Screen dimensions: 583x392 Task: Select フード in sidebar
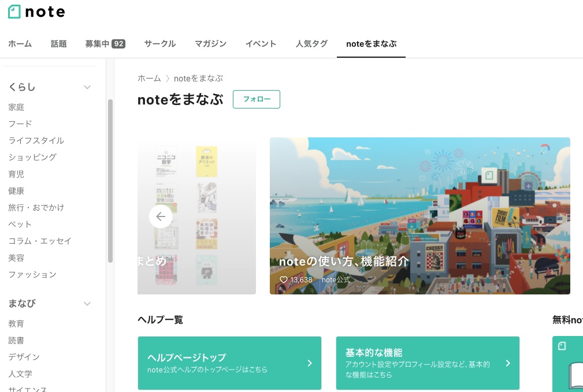[20, 124]
